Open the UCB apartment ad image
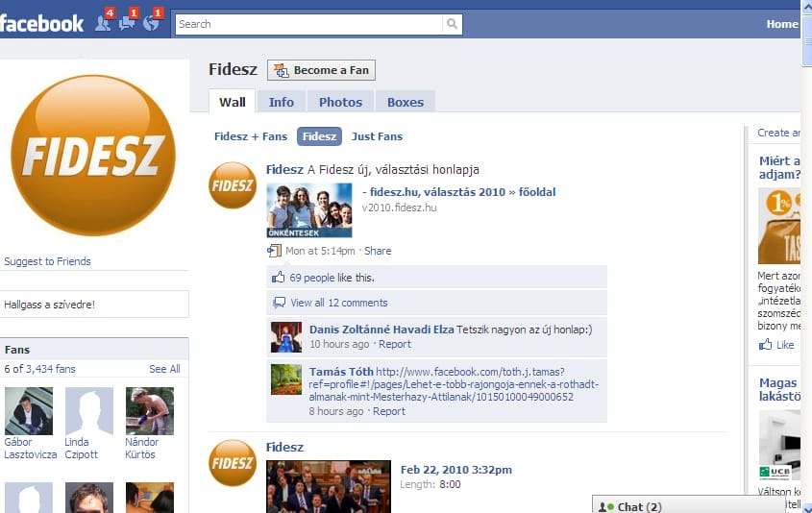The width and height of the screenshot is (812, 513). click(779, 445)
